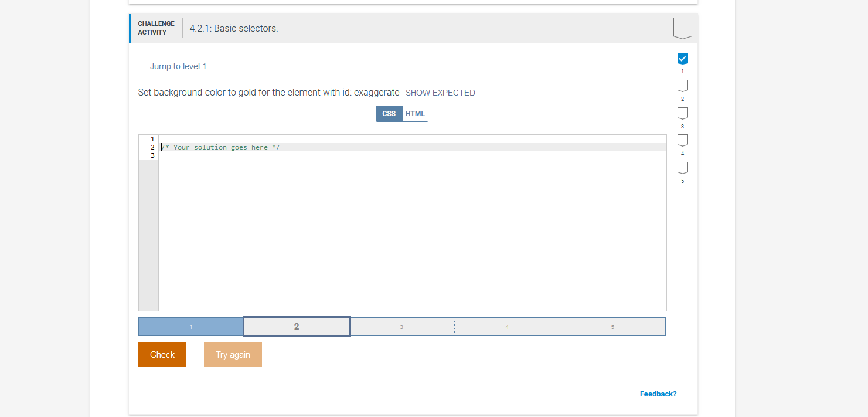Check the badge next to number 2
Image resolution: width=868 pixels, height=417 pixels.
(x=682, y=85)
